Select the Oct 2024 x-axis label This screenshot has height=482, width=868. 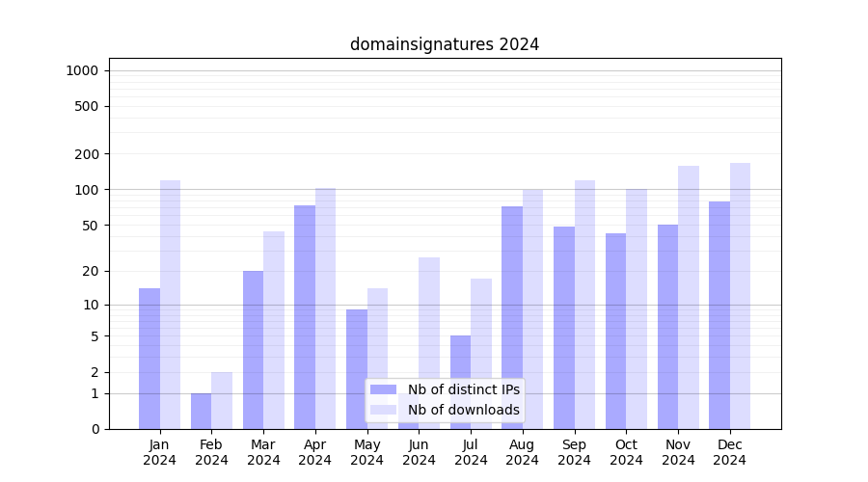tap(626, 452)
